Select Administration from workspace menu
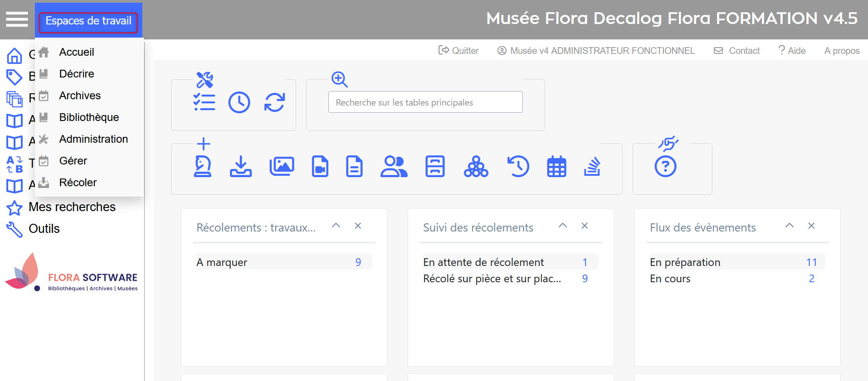 (93, 139)
